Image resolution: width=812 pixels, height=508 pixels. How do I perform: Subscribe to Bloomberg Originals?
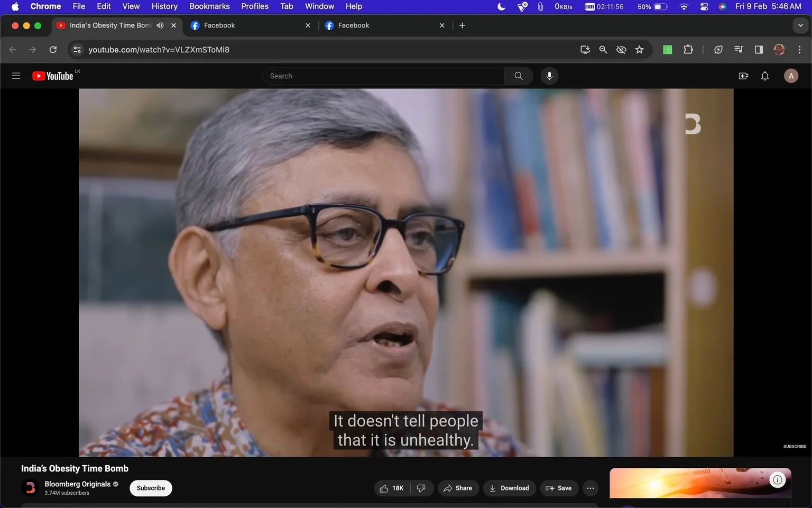(151, 488)
